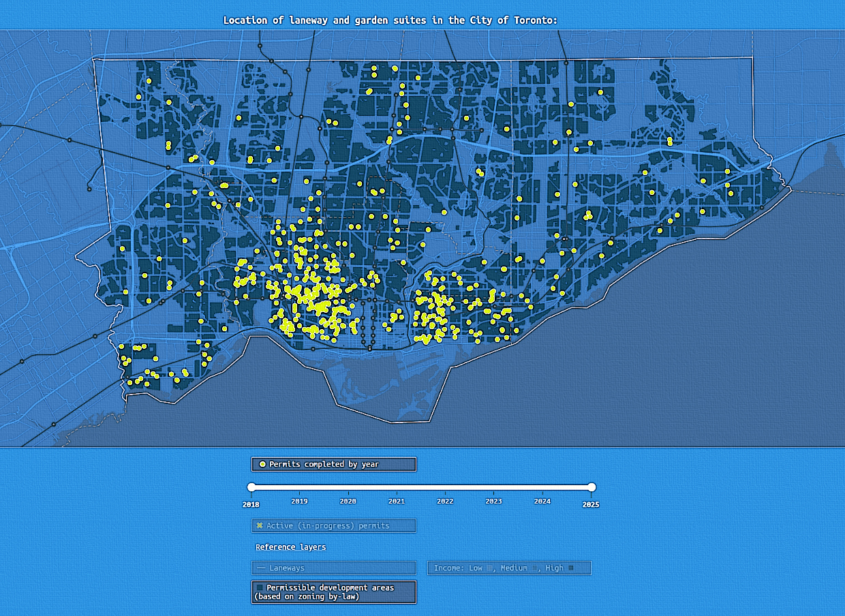
Task: Select the Medium income swatch
Action: [535, 568]
